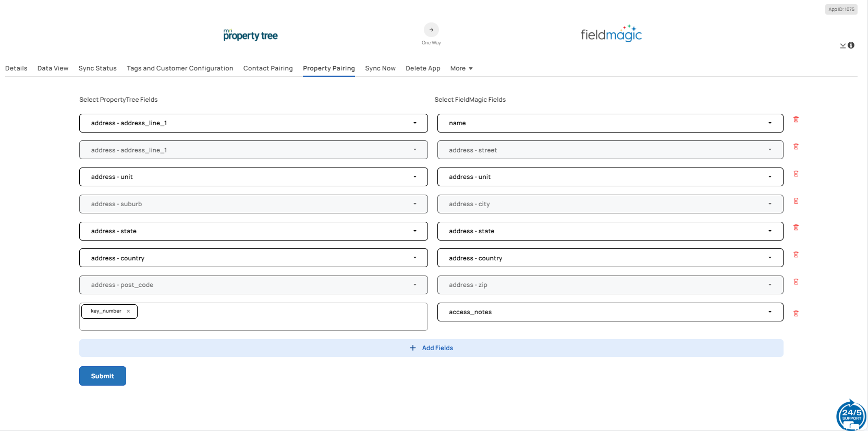Screen dimensions: 868x431
Task: Remove the address - city pairing row
Action: point(796,201)
